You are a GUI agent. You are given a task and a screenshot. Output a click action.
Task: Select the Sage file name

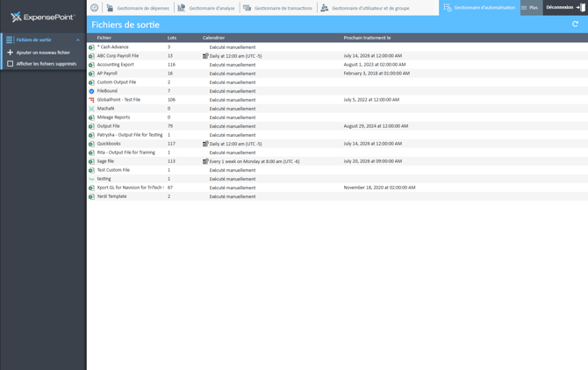coord(105,161)
